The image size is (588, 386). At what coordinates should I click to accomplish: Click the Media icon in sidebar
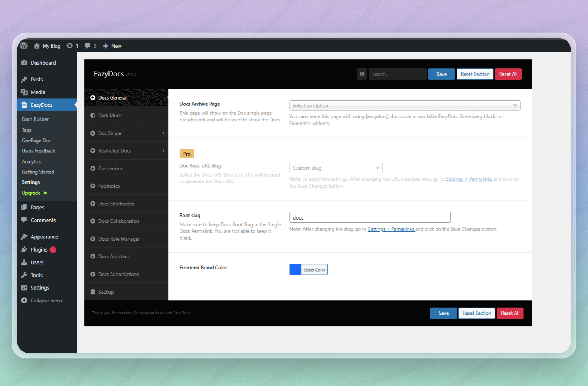(24, 92)
